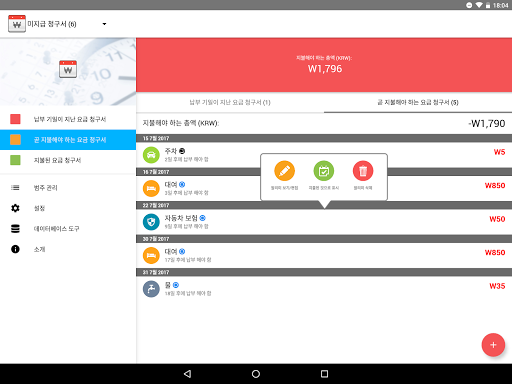The image size is (512, 384).
Task: Tap the orange pencil edit icon
Action: 284,171
